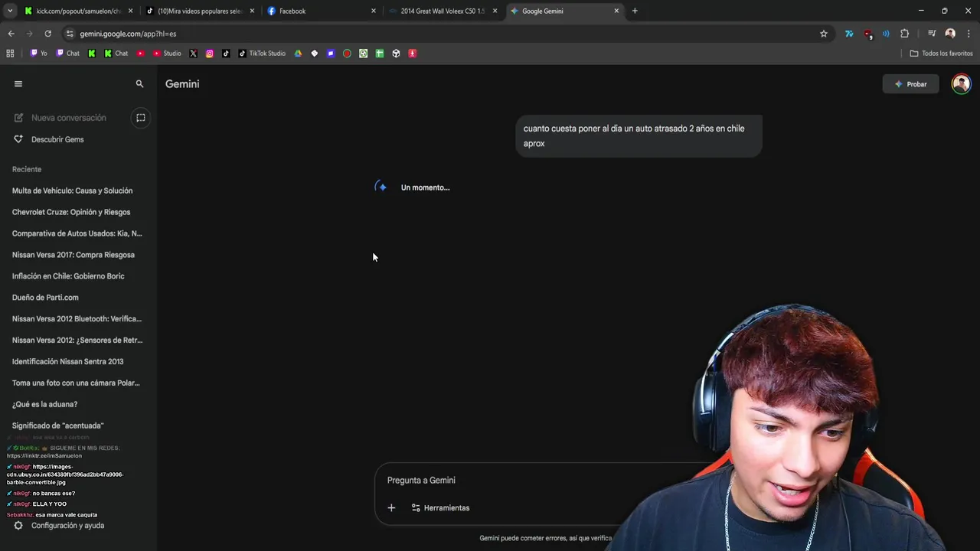Viewport: 980px width, 551px height.
Task: Open the Extensions puzzle icon
Action: point(904,34)
